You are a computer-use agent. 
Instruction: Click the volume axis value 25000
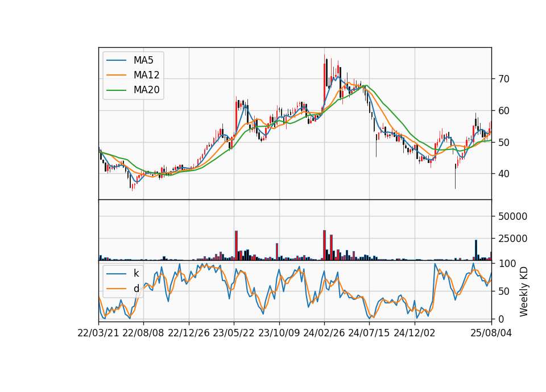coord(512,239)
